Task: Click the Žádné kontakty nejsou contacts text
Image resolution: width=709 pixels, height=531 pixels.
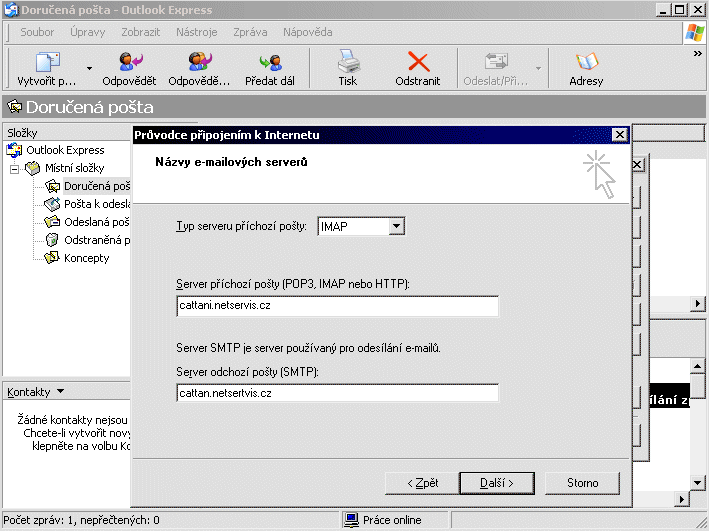Action: point(72,420)
